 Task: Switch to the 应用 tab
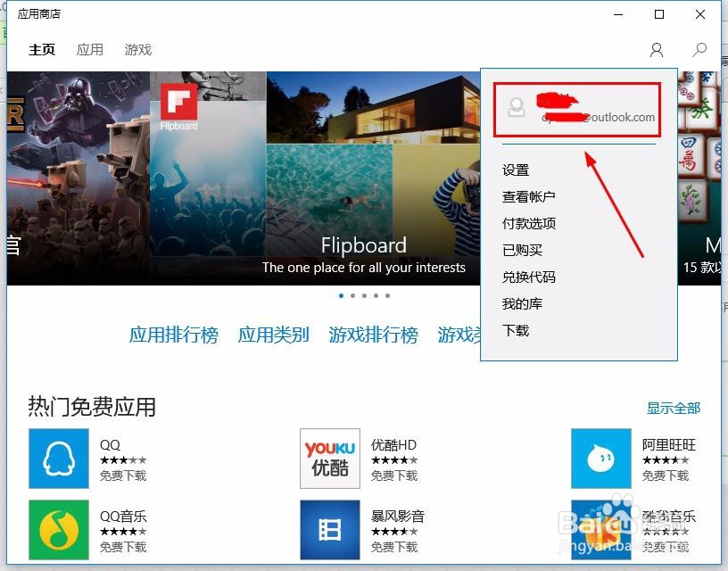[90, 50]
